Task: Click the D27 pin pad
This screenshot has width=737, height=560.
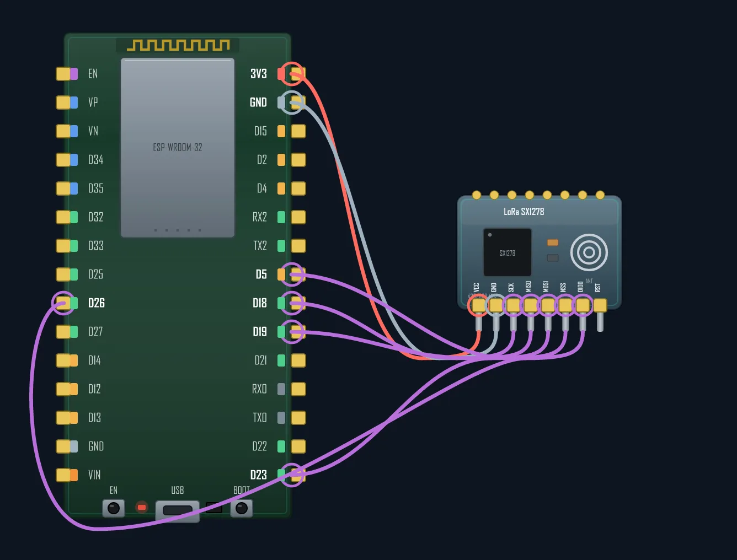Action: click(63, 332)
